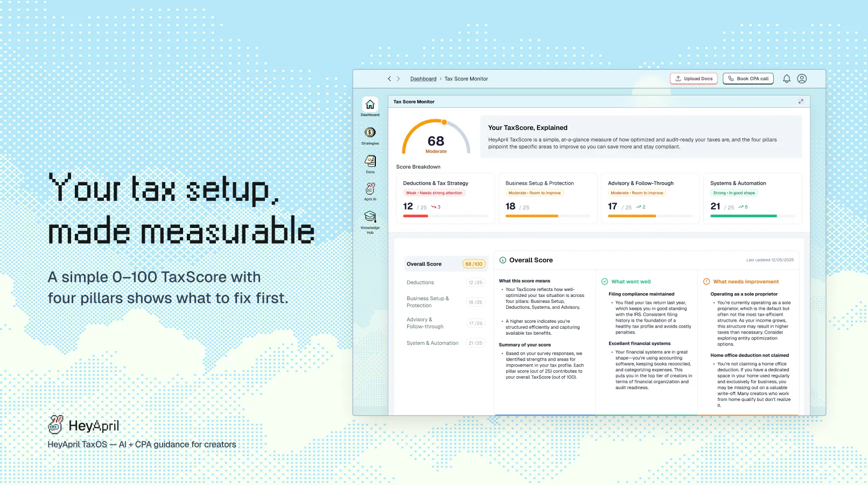Expand the Tax Score Monitor panel
The image size is (868, 485).
point(801,101)
